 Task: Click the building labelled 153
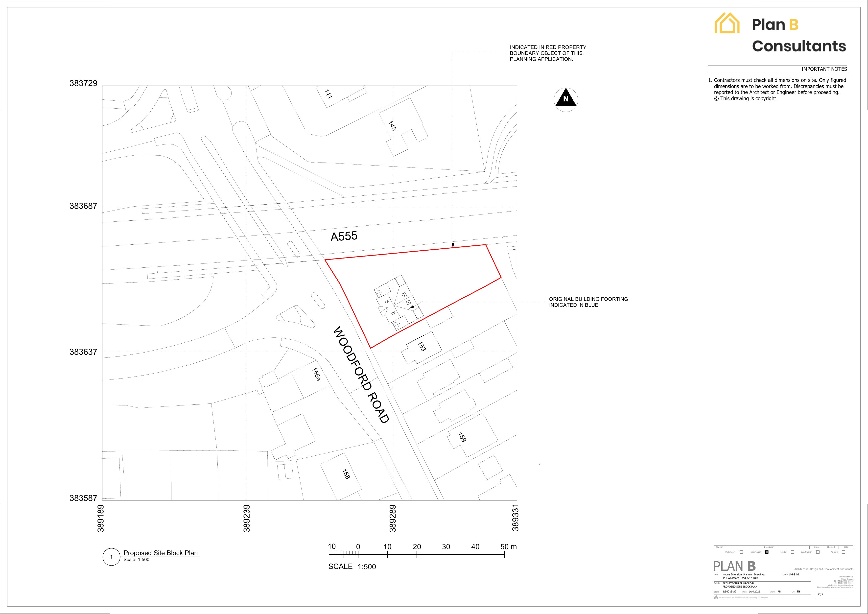(x=422, y=347)
